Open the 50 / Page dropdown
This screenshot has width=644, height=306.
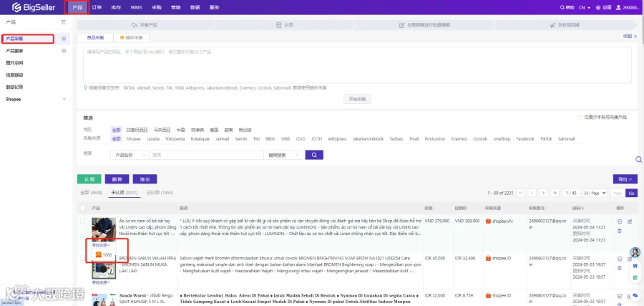coord(595,193)
